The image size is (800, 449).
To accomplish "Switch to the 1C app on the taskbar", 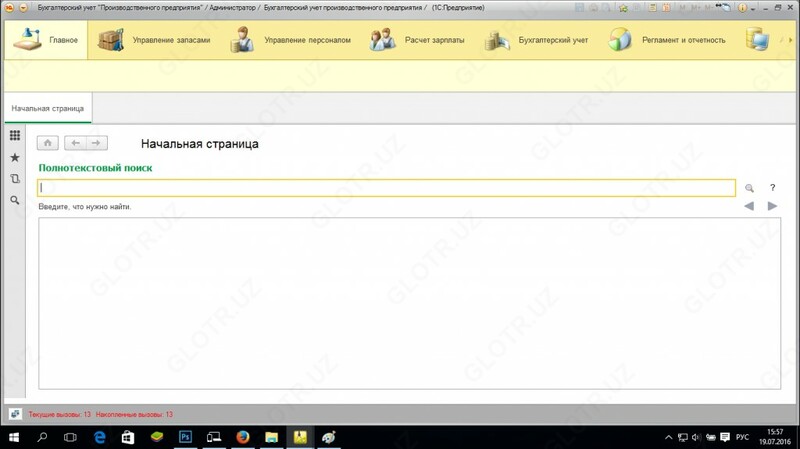I will point(300,437).
